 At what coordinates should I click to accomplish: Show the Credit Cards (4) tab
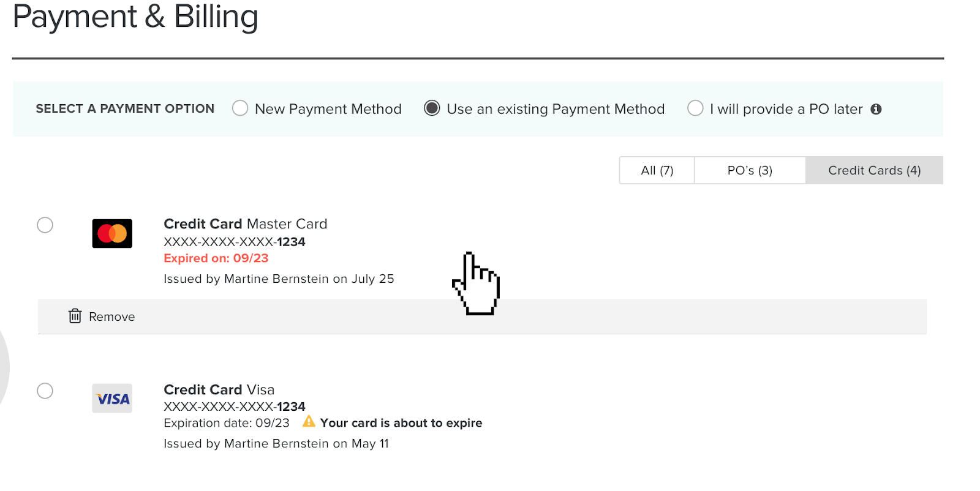coord(874,170)
